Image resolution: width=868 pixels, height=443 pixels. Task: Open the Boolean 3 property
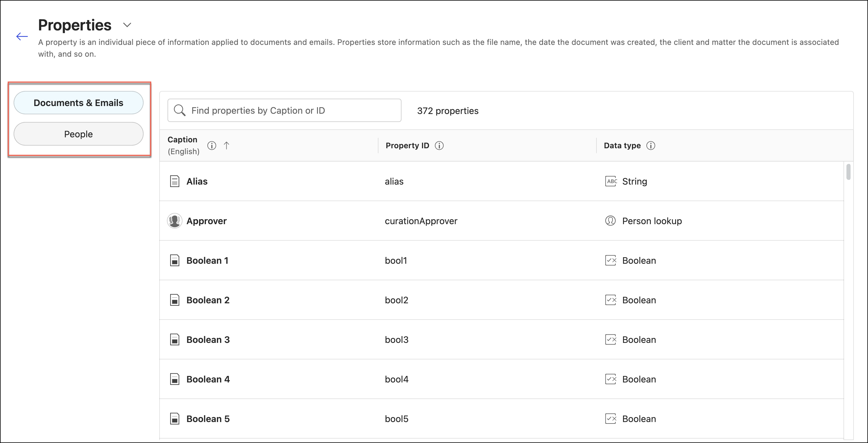(208, 340)
